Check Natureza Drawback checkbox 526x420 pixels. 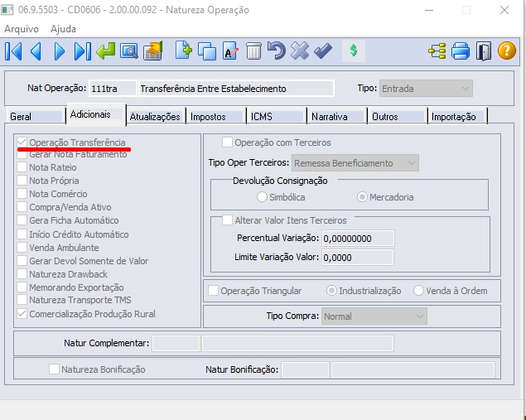coord(22,274)
